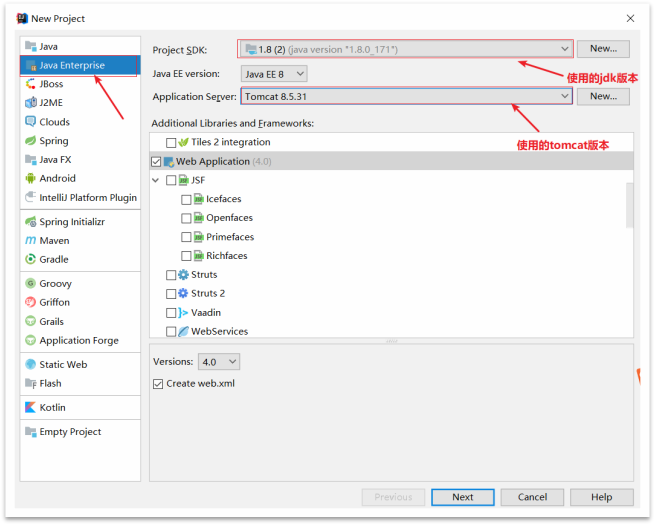Click the JSF framework icon
Image resolution: width=655 pixels, height=524 pixels.
183,181
